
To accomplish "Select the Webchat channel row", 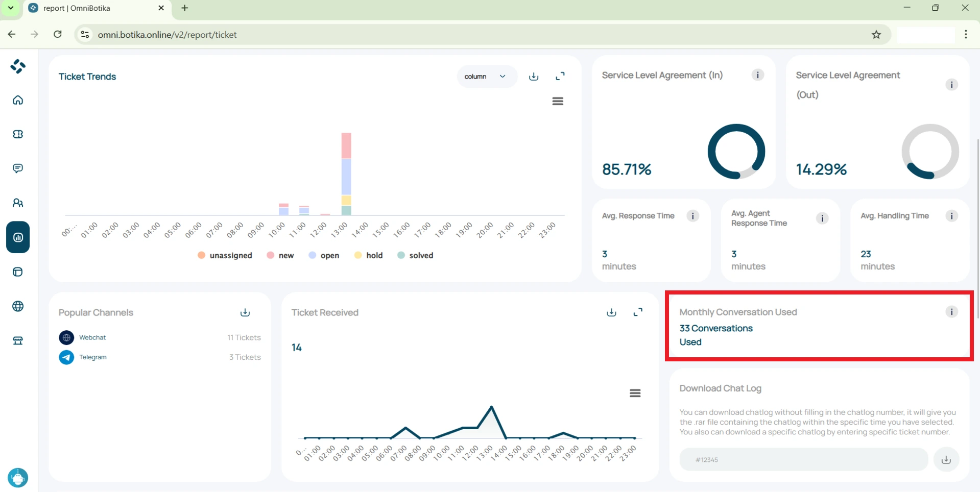I will tap(160, 337).
